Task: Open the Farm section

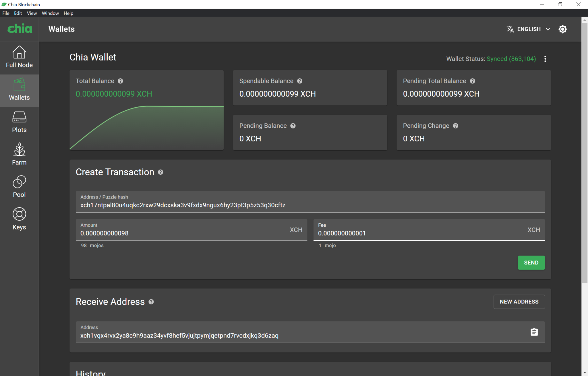Action: coord(19,155)
